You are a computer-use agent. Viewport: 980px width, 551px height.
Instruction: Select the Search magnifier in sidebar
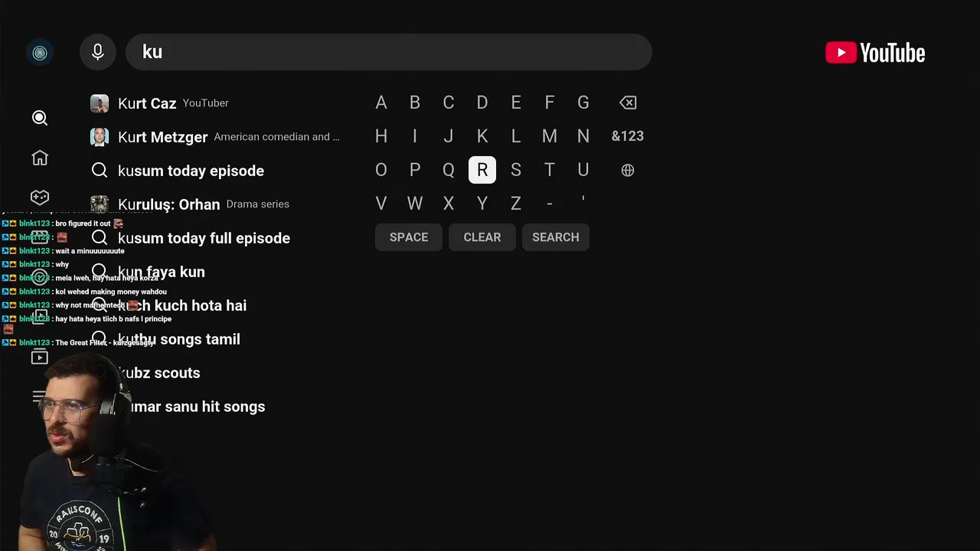coord(40,118)
